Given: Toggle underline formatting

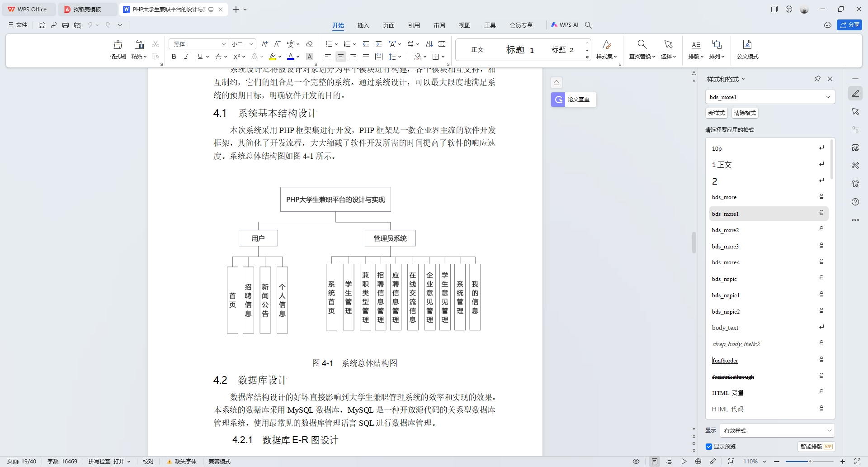Looking at the screenshot, I should pyautogui.click(x=200, y=57).
